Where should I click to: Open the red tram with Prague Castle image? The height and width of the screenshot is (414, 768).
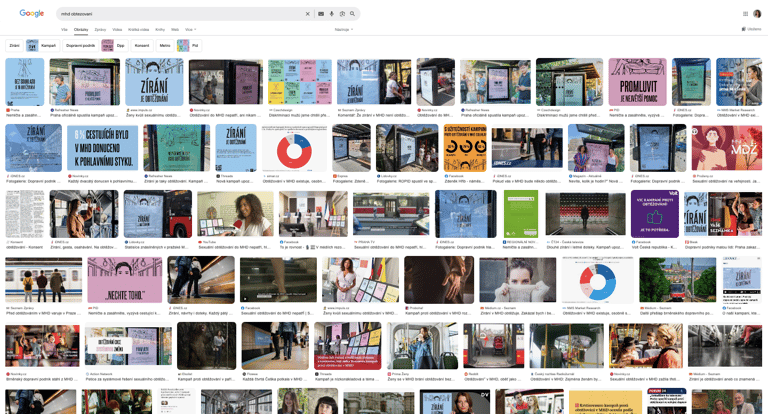click(x=677, y=279)
